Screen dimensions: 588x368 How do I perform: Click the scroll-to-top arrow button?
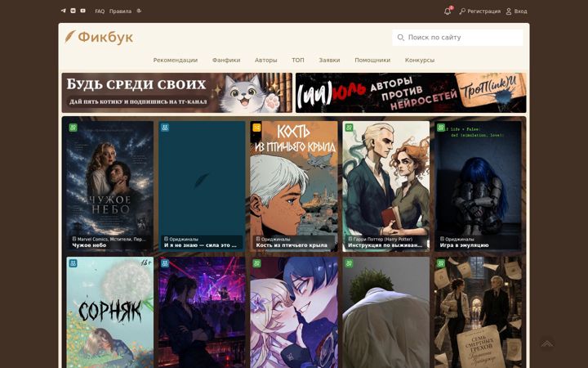[x=547, y=343]
